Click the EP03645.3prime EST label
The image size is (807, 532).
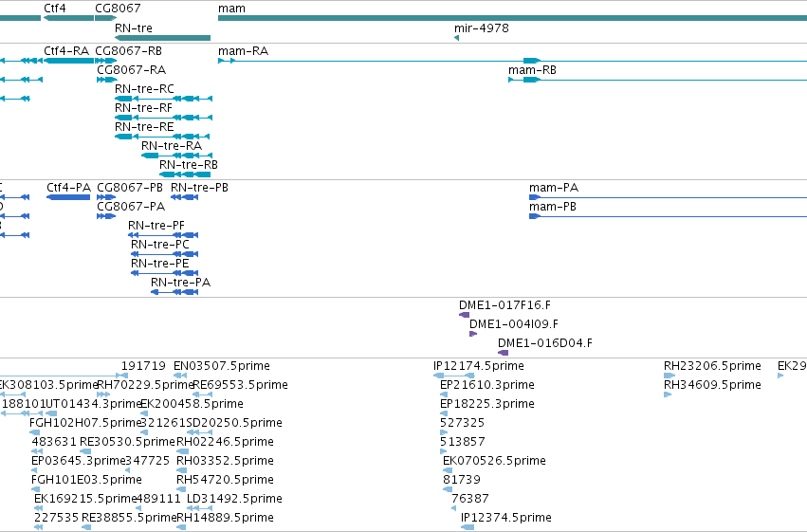tap(78, 462)
